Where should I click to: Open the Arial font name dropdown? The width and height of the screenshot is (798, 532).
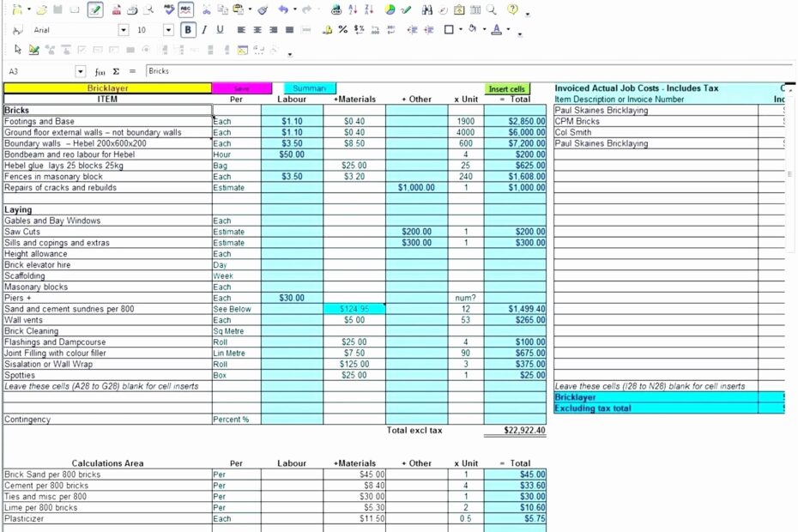[123, 29]
